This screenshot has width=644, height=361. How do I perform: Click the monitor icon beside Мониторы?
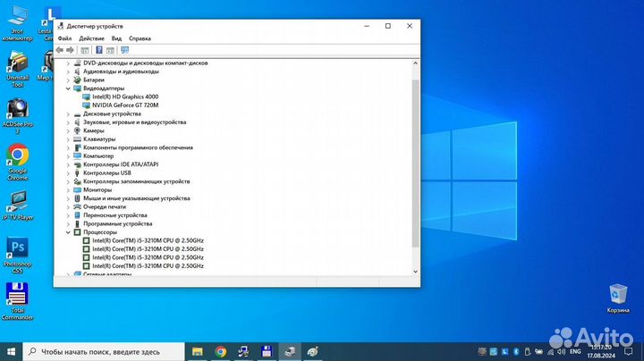tap(77, 190)
